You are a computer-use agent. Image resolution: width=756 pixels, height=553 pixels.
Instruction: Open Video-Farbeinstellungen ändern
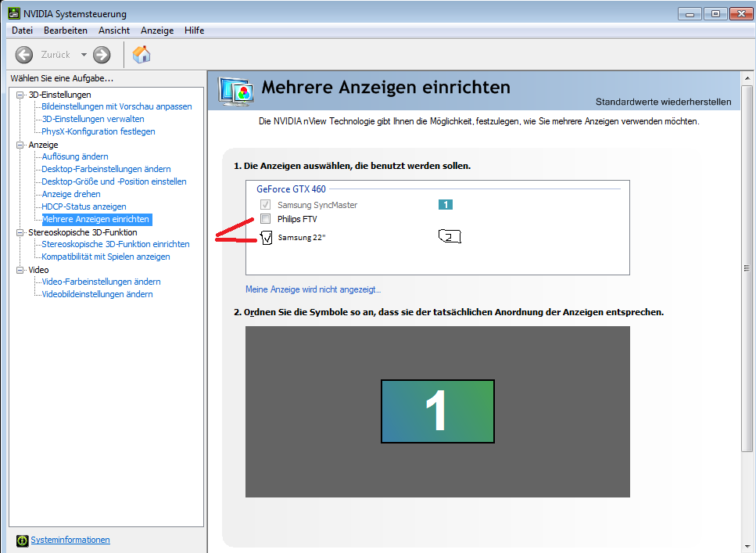[102, 282]
